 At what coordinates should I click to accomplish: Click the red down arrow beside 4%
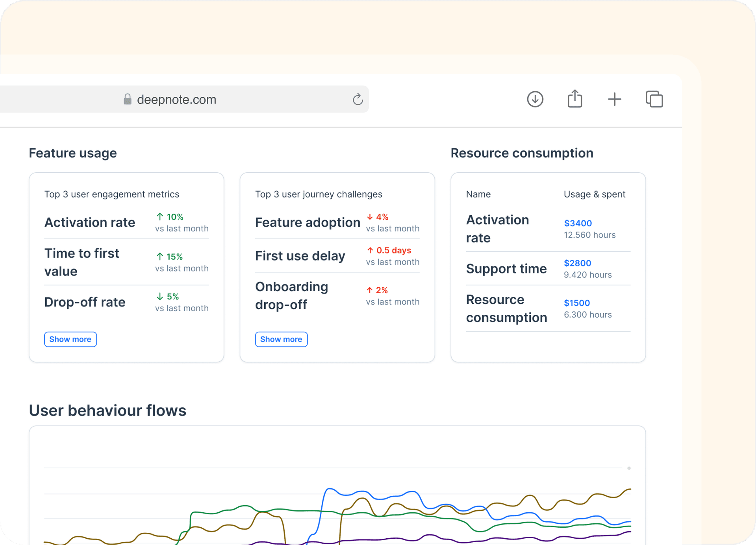(370, 217)
